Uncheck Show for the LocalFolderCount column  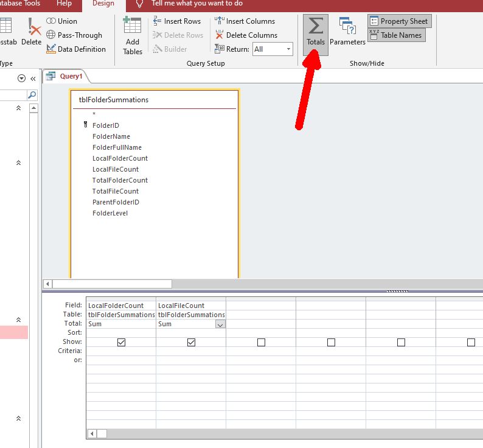point(122,342)
